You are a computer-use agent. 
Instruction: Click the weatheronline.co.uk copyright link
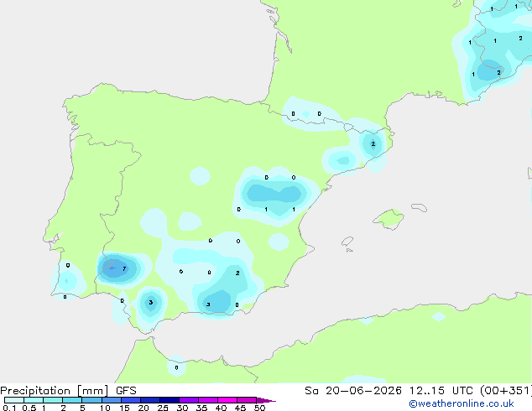click(x=462, y=403)
